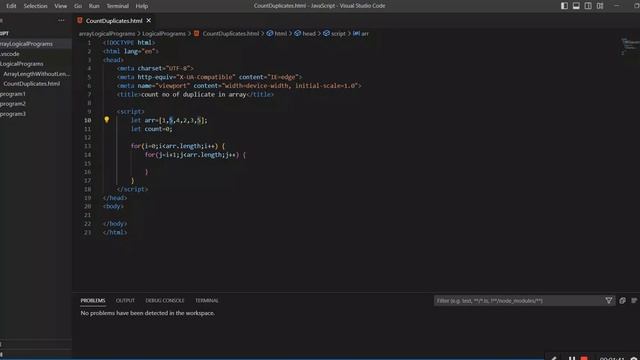Click View as Table icon in Problems panel

tap(634, 301)
